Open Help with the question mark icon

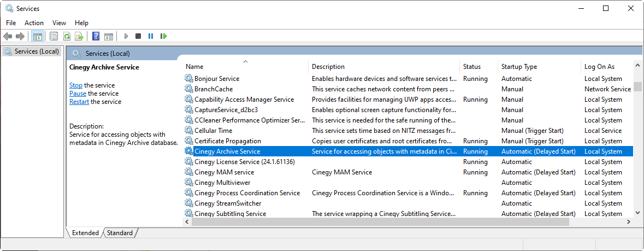click(96, 36)
